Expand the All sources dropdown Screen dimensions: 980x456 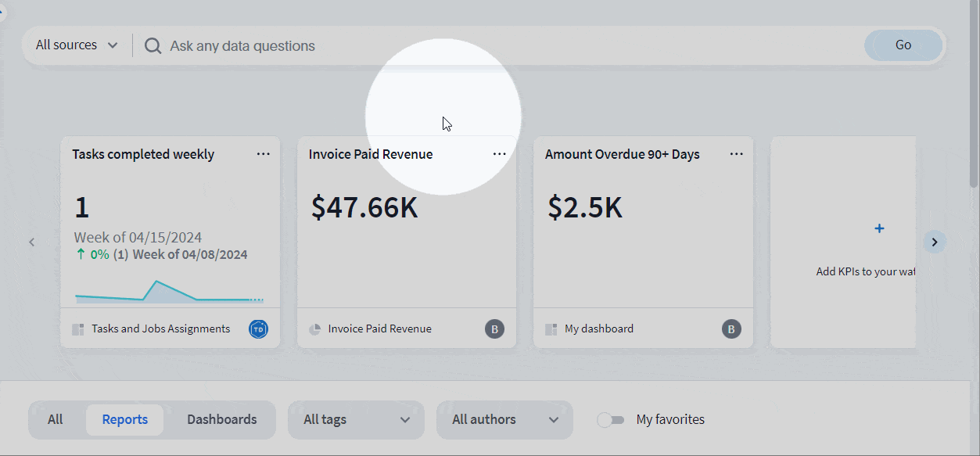pyautogui.click(x=77, y=45)
